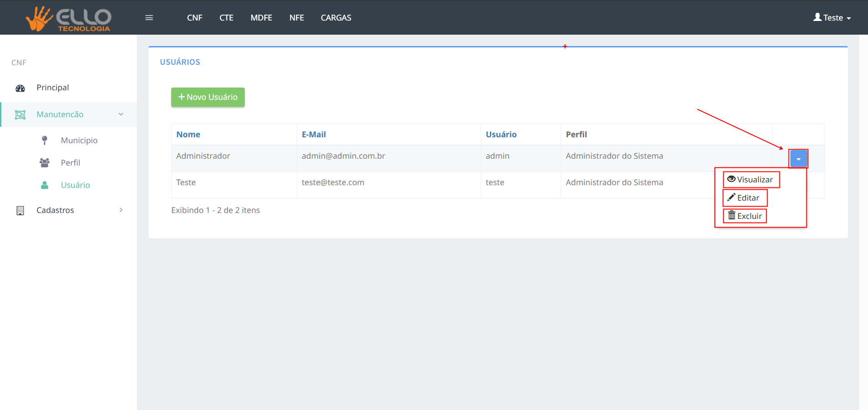Click the Principal dashboard icon
Viewport: 868px width, 410px height.
pyautogui.click(x=20, y=88)
